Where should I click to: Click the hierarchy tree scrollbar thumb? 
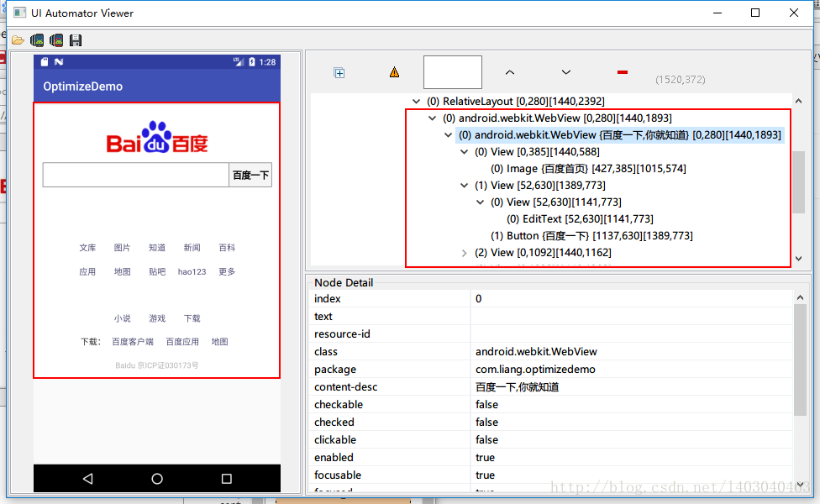point(798,182)
